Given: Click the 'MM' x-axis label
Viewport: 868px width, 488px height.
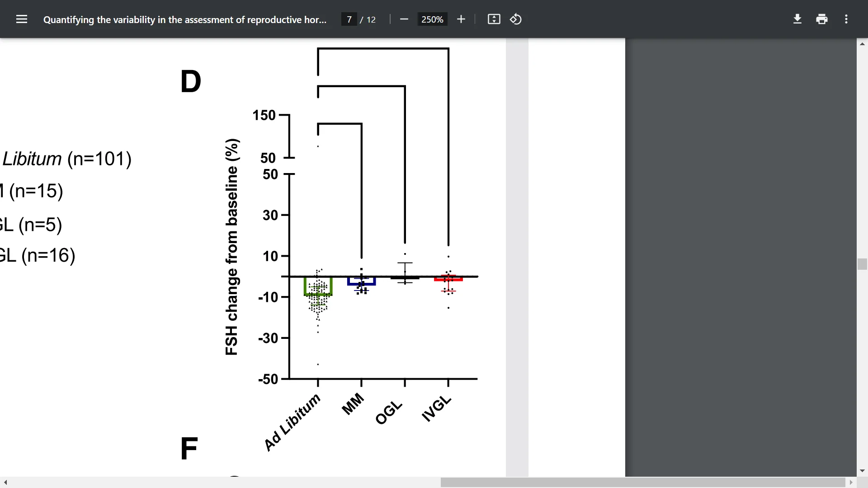Looking at the screenshot, I should point(353,404).
